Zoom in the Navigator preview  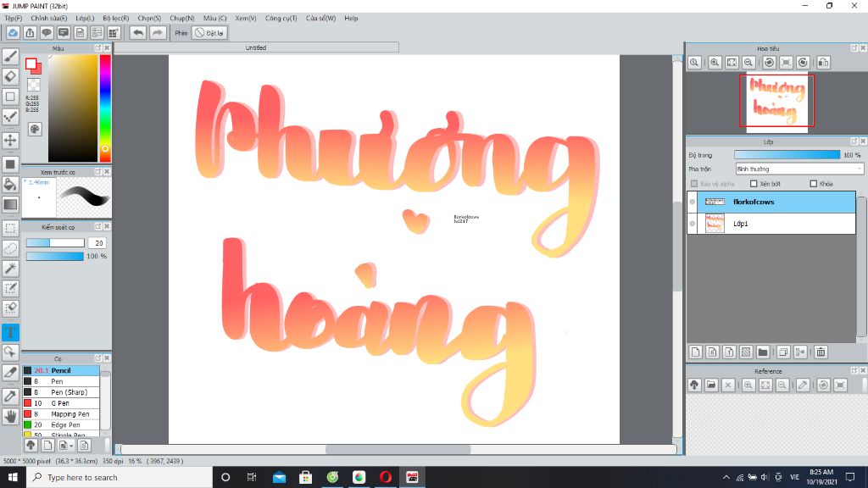click(x=715, y=63)
